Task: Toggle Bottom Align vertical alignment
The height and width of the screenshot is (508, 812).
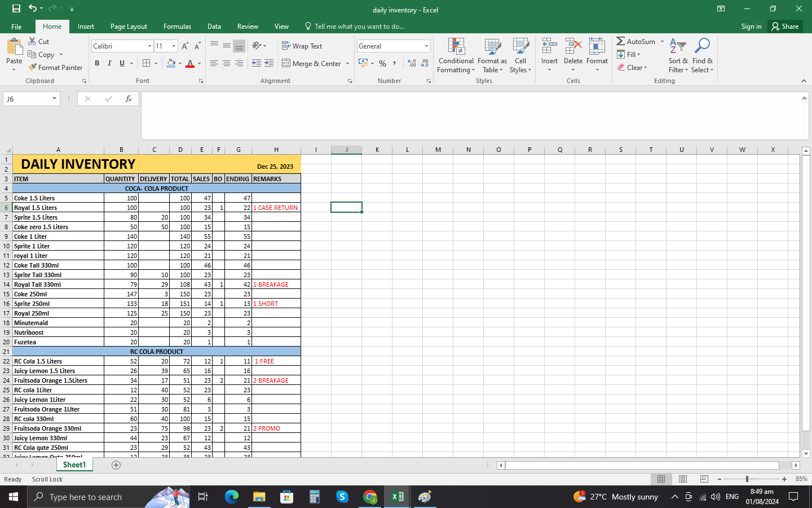Action: 239,46
